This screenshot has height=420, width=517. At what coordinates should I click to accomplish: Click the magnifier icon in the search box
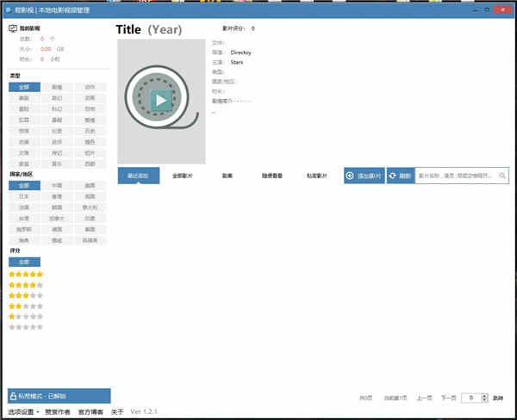point(502,176)
